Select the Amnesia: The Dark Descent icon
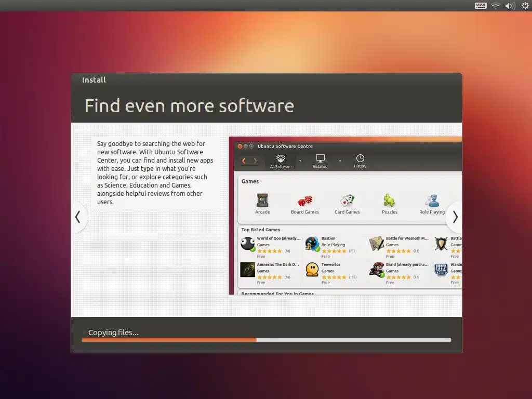Viewport: 532px width, 399px height. pyautogui.click(x=248, y=270)
